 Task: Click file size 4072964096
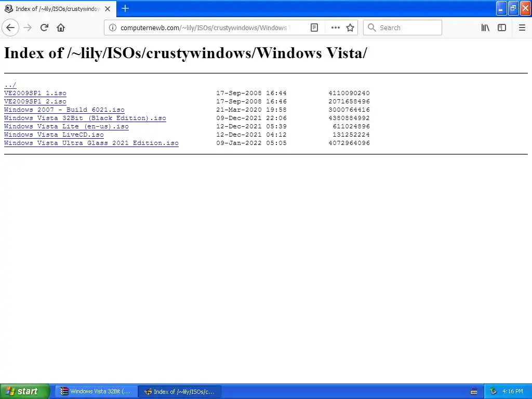click(349, 143)
